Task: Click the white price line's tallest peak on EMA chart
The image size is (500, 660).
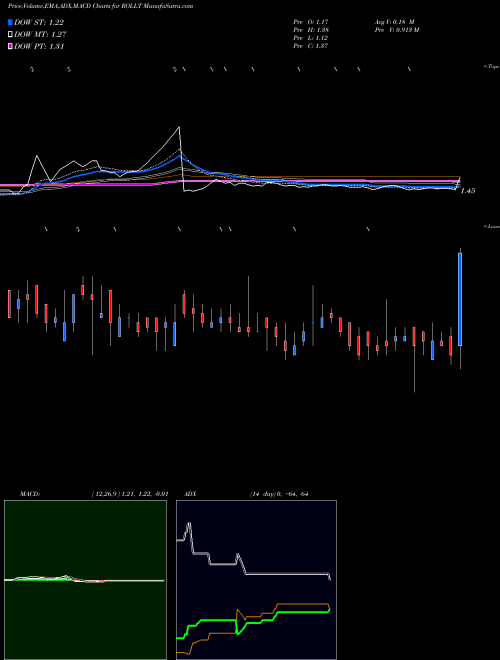Action: coord(179,127)
